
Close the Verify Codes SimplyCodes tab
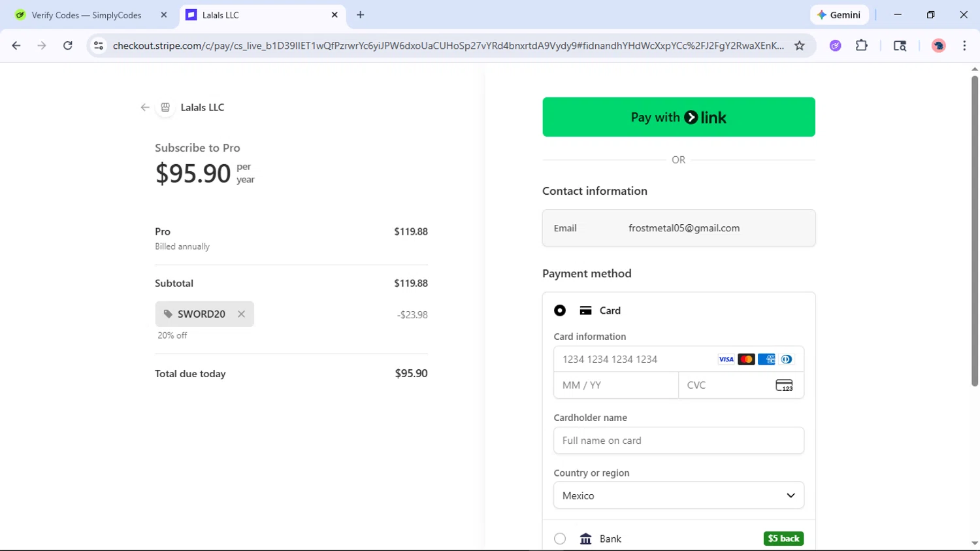(x=164, y=15)
